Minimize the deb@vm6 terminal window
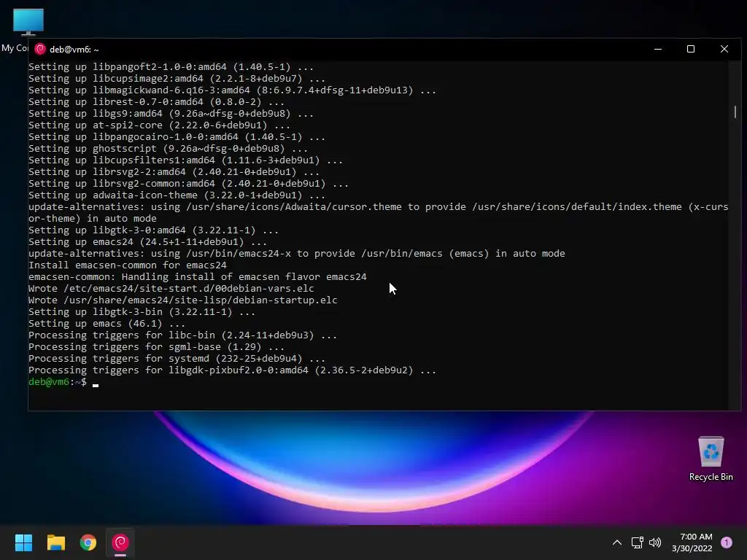 658,49
